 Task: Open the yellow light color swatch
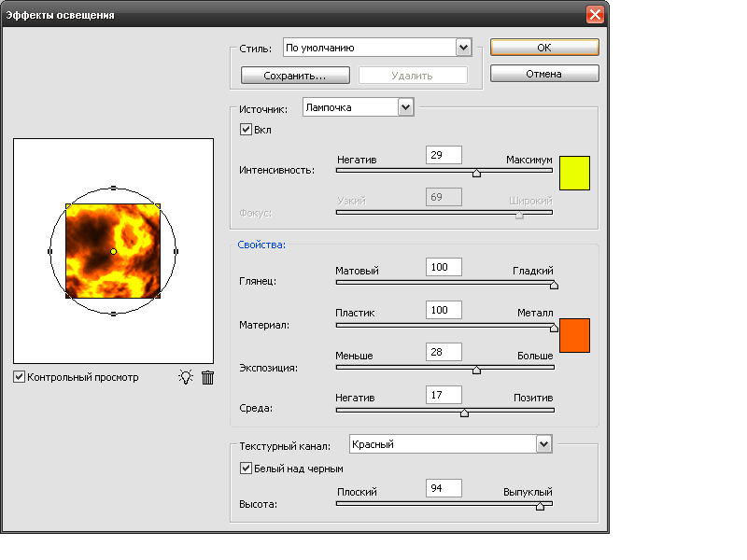coord(574,174)
